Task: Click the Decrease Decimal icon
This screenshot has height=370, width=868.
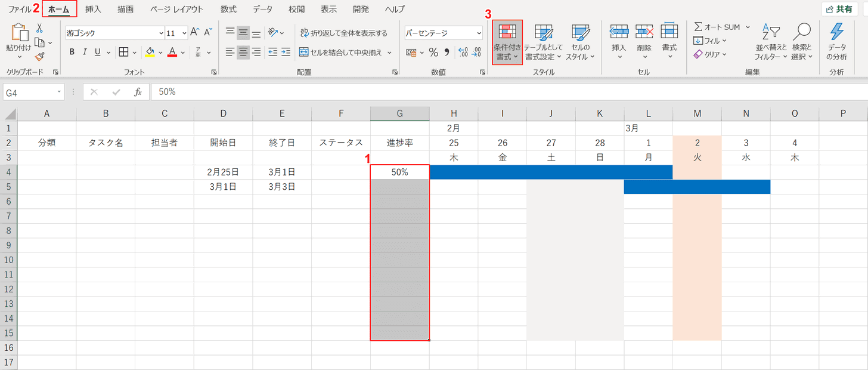Action: [x=476, y=52]
